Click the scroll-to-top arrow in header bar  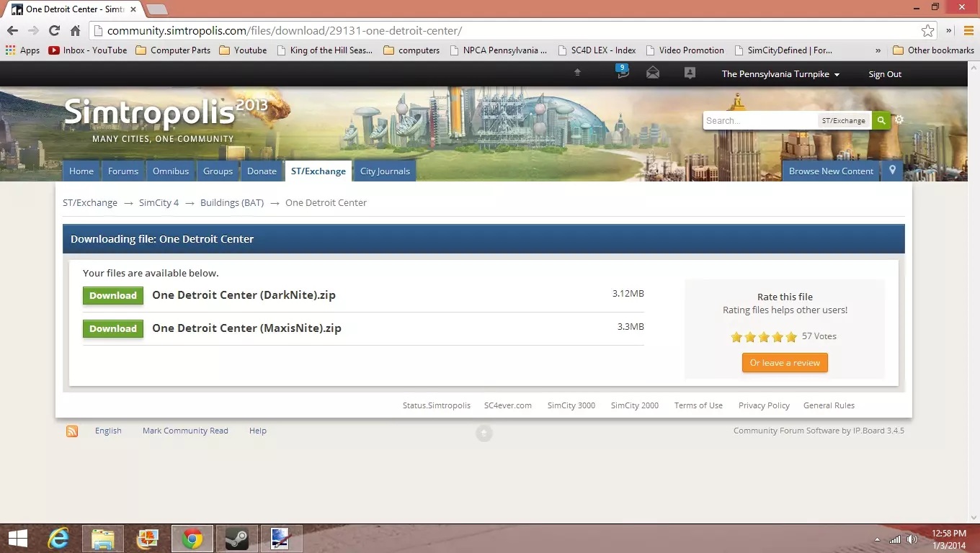[577, 73]
